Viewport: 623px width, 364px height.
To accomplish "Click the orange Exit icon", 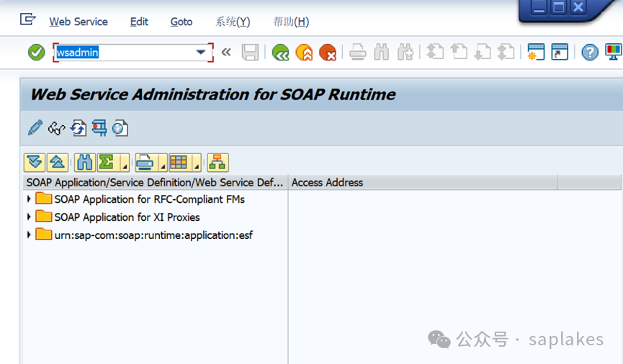I will (304, 53).
